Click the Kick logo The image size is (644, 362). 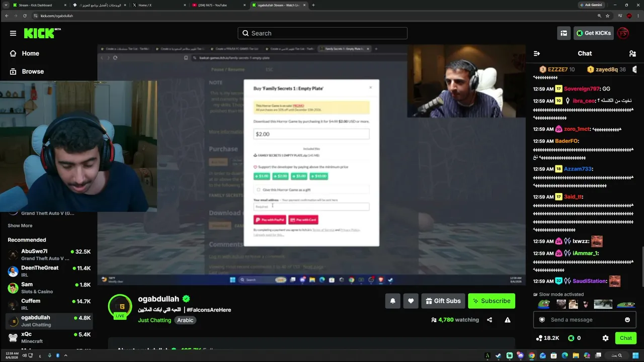(x=42, y=33)
